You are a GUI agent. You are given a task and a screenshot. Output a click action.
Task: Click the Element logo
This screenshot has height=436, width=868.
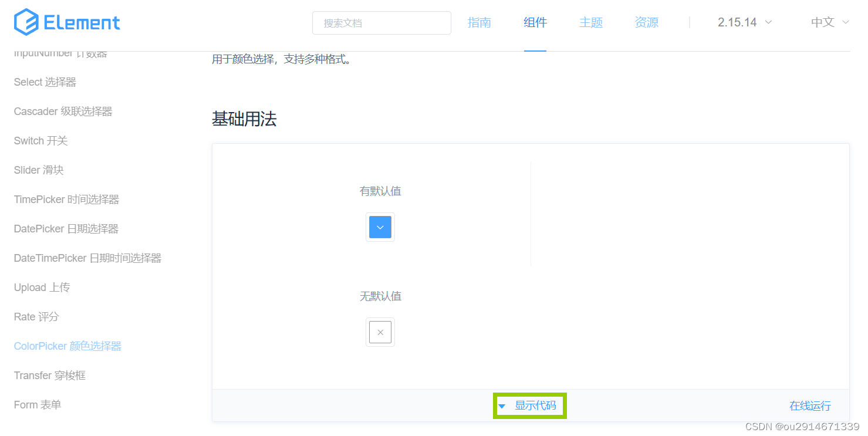tap(66, 22)
